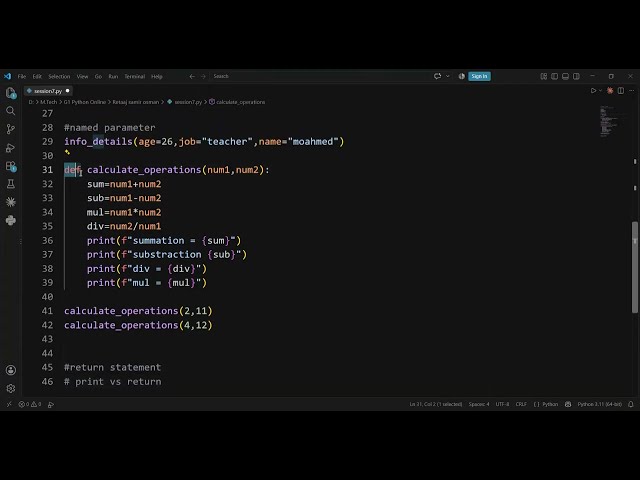
Task: Click the #return statement comment
Action: pos(112,367)
